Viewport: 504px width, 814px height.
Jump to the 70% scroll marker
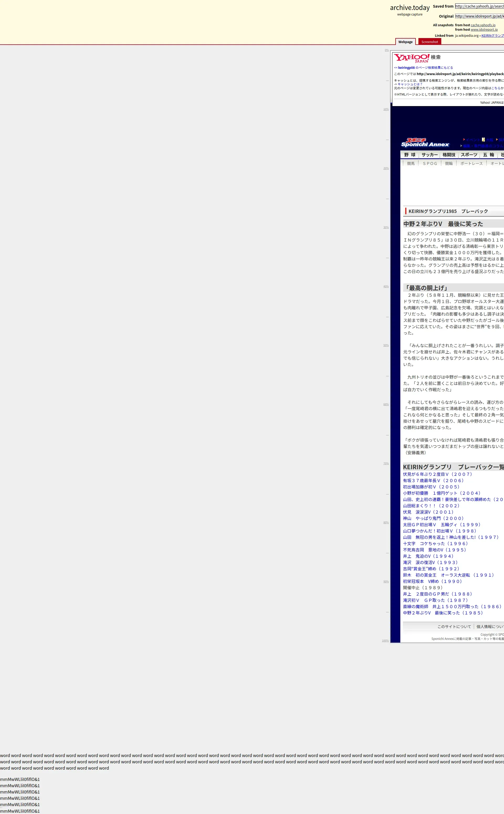[386, 463]
